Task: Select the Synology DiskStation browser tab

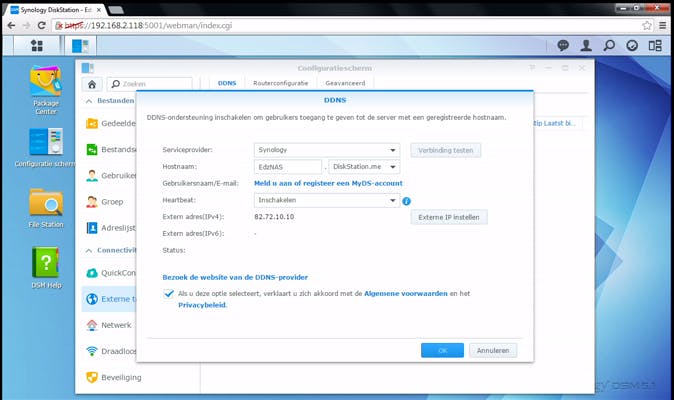Action: point(56,9)
